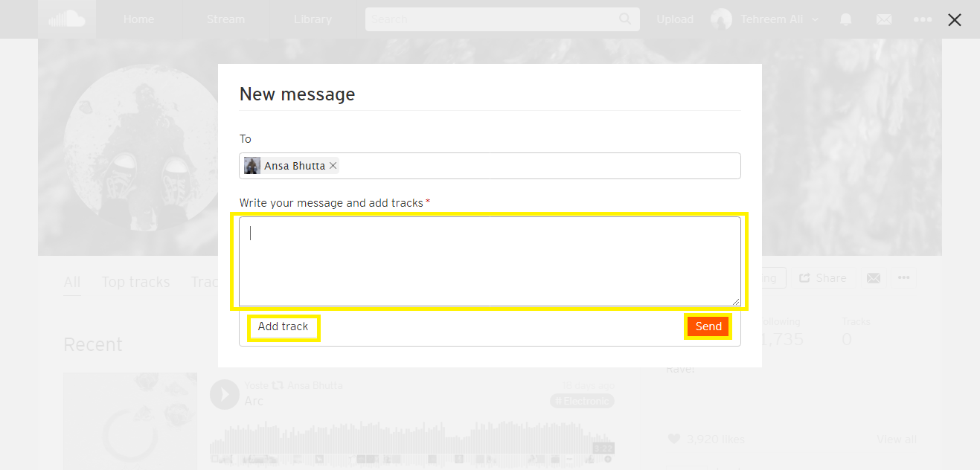
Task: Open the Arc track artwork thumbnail
Action: pyautogui.click(x=130, y=421)
